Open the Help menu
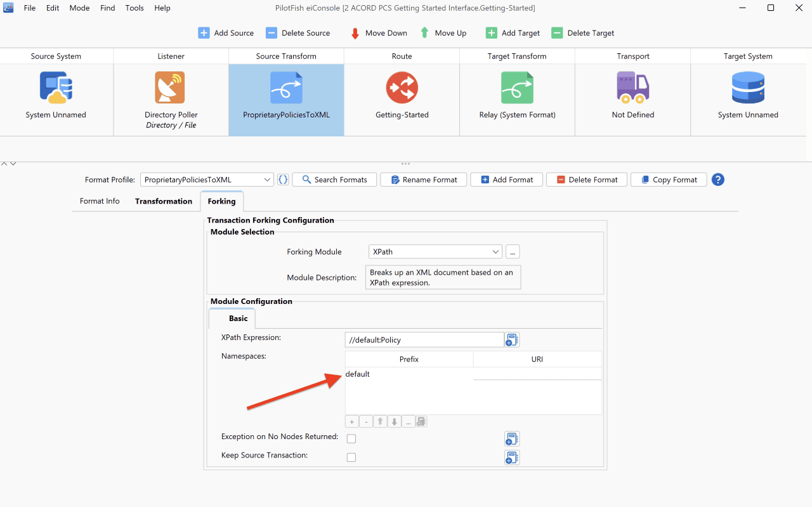The width and height of the screenshot is (812, 507). pos(162,8)
